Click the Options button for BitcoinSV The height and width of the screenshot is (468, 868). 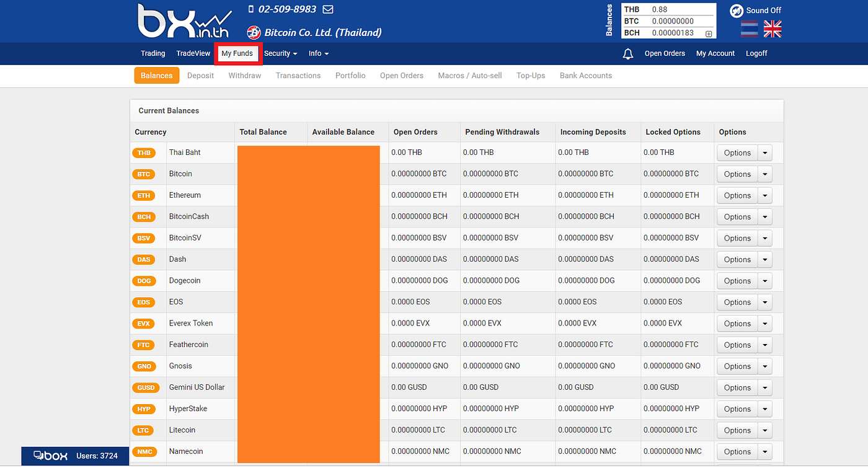click(x=737, y=238)
